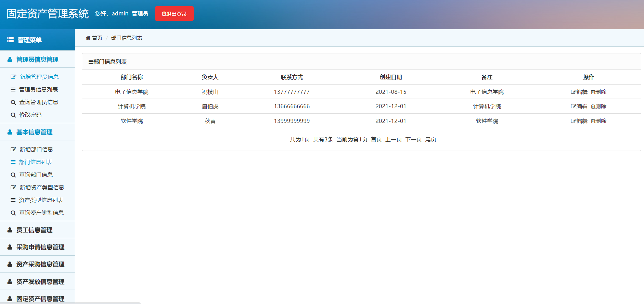This screenshot has width=644, height=304.
Task: Delete the 软件学院 department row
Action: pyautogui.click(x=598, y=121)
